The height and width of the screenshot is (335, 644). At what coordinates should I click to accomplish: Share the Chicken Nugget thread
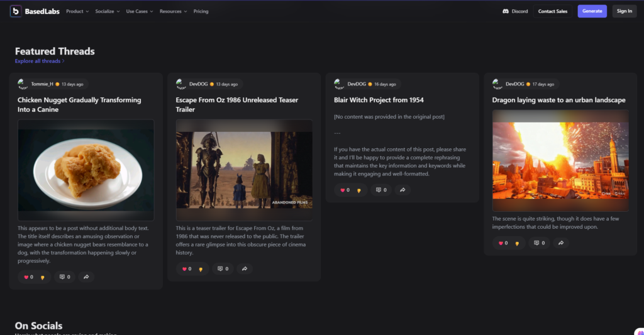pyautogui.click(x=86, y=277)
